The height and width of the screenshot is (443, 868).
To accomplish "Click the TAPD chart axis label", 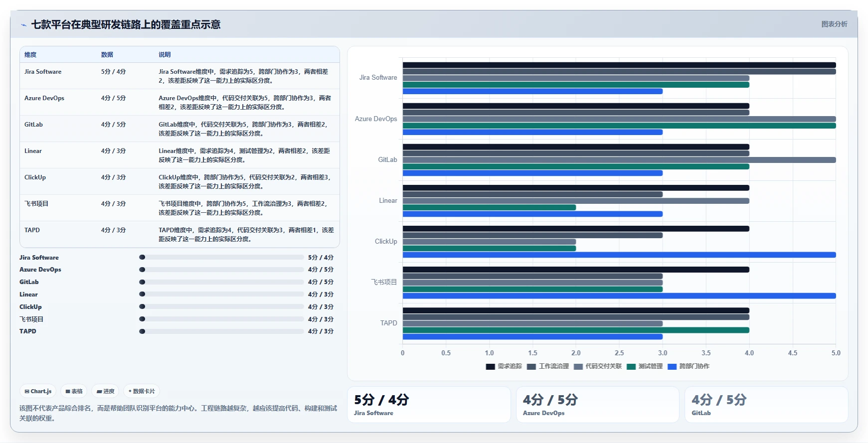I will click(388, 323).
